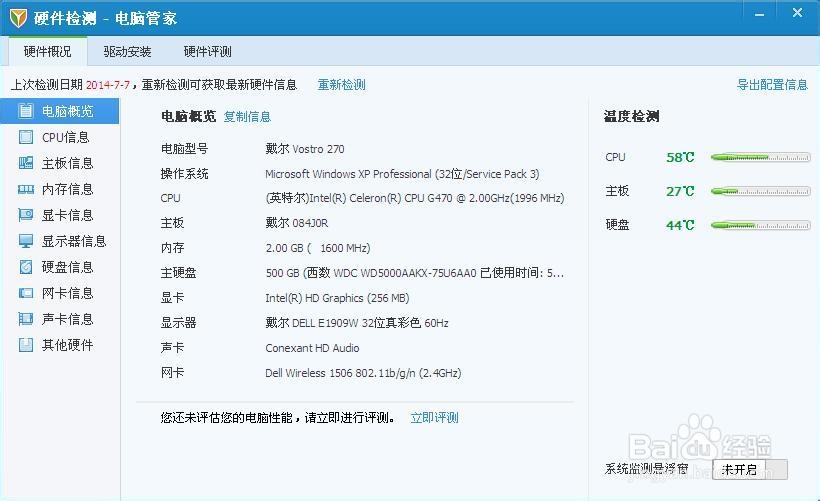The height and width of the screenshot is (501, 820).
Task: Click the 导出配置信息 link
Action: tap(772, 85)
